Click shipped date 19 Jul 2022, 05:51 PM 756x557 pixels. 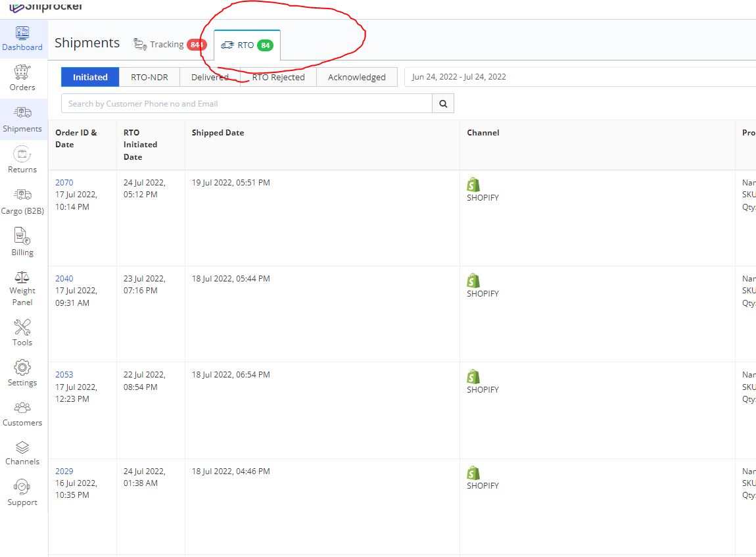(231, 183)
